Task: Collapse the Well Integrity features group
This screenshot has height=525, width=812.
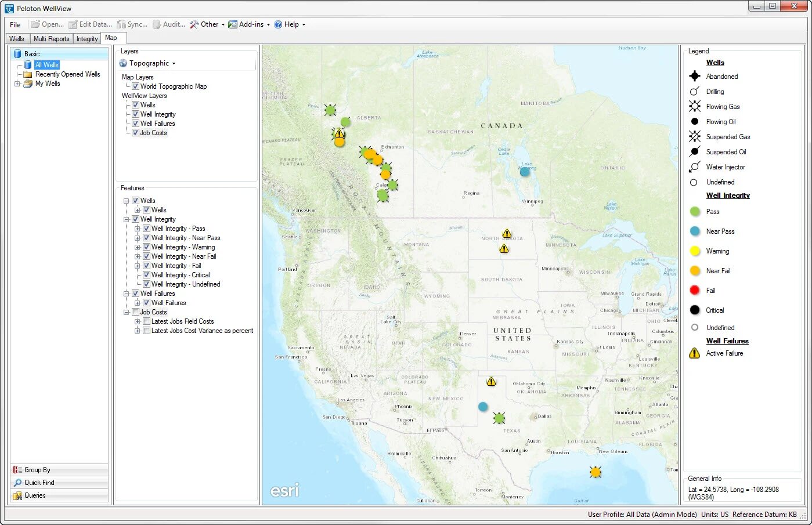Action: point(127,219)
